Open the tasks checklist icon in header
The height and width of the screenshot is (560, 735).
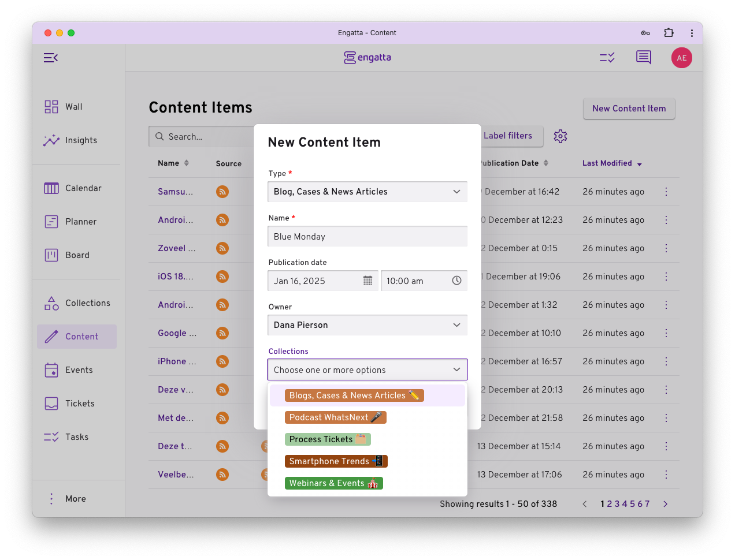point(607,58)
